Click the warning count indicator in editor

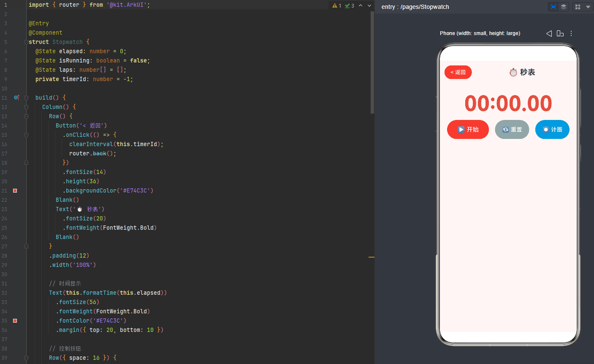pos(337,5)
